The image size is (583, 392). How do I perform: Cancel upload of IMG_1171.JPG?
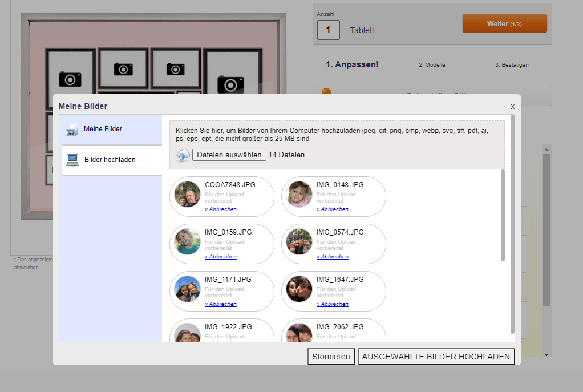(x=221, y=304)
